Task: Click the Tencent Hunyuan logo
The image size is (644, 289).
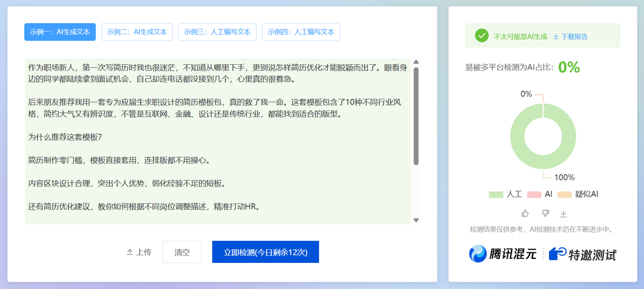Action: (503, 254)
